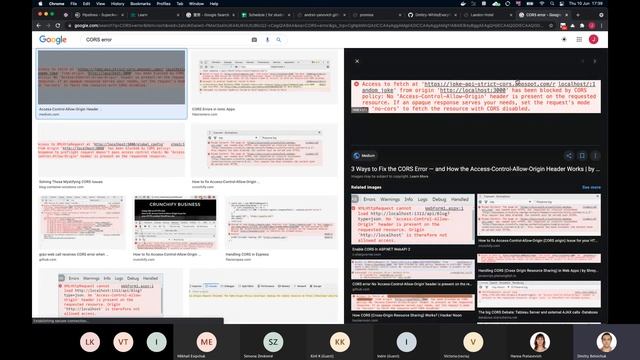Viewport: 640px width, 360px height.
Task: Open 'CORS Errors in Ionic Apps' thumbnail
Action: pos(264,77)
